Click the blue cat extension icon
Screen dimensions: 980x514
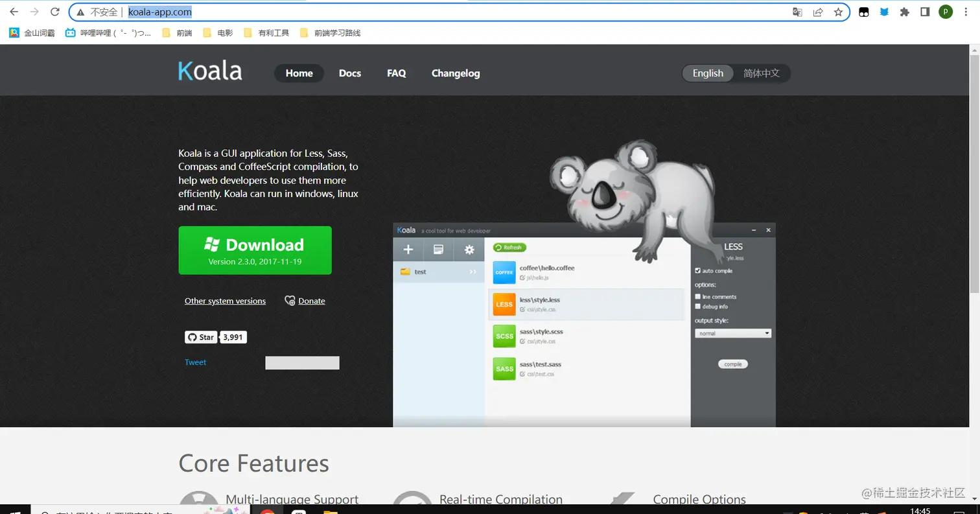point(884,12)
